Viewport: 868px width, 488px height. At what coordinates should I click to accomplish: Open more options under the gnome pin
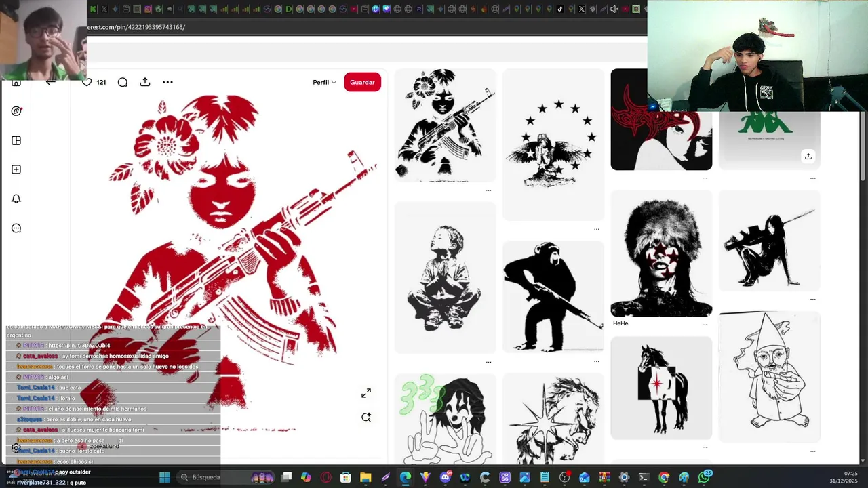[x=812, y=451]
